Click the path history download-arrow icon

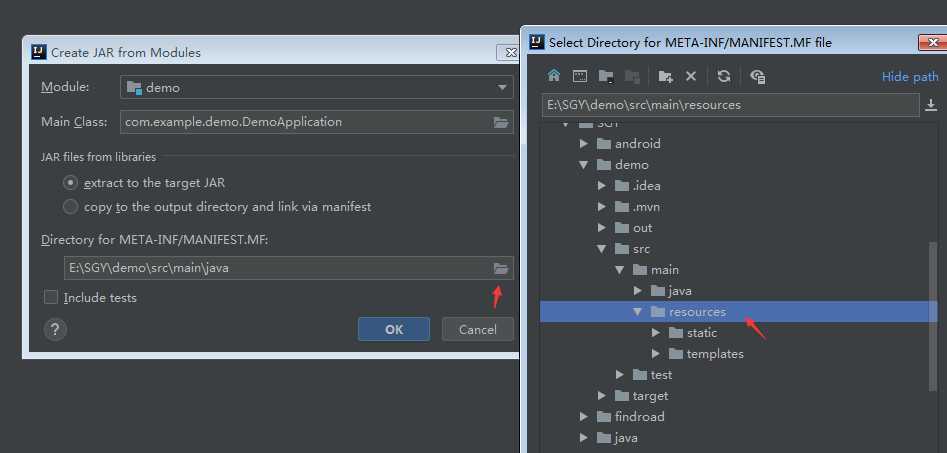(931, 105)
